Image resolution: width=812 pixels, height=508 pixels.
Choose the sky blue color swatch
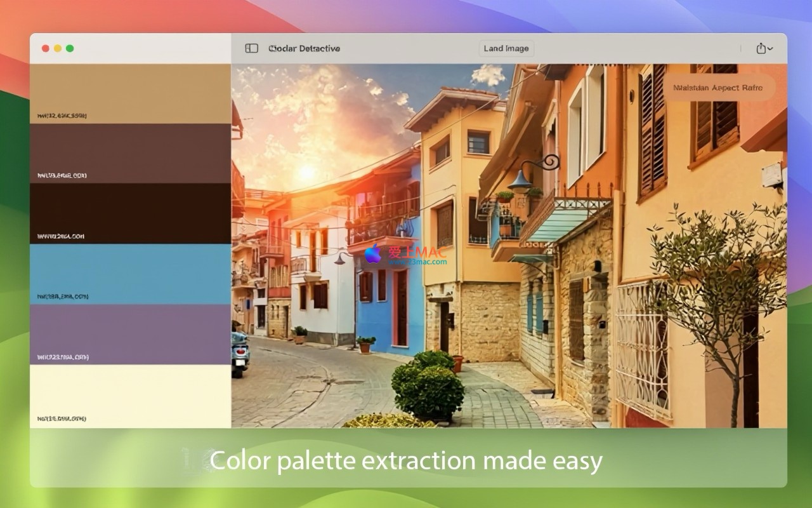[130, 270]
